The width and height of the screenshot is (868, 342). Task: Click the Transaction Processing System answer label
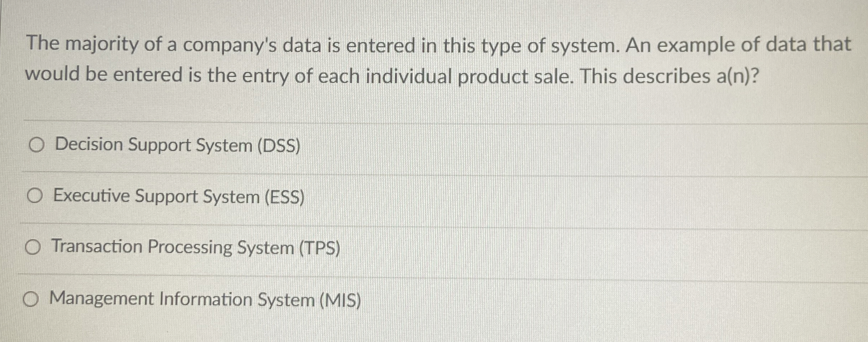tap(195, 247)
